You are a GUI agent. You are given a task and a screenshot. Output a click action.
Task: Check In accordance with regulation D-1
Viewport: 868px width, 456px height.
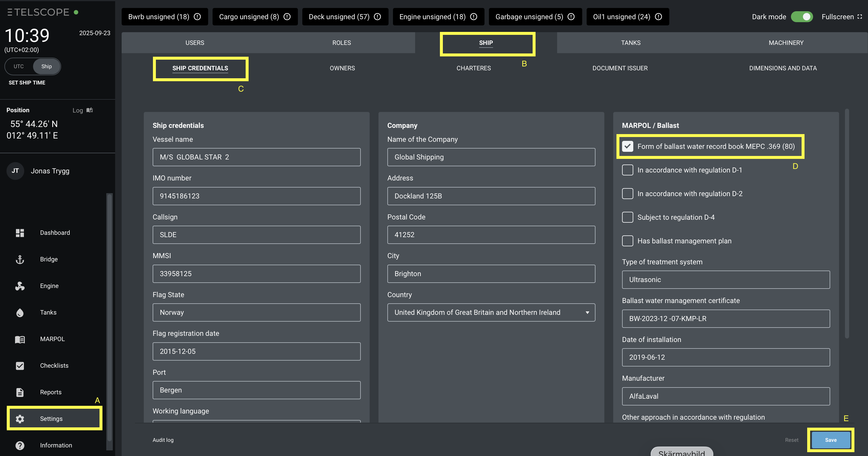point(627,170)
